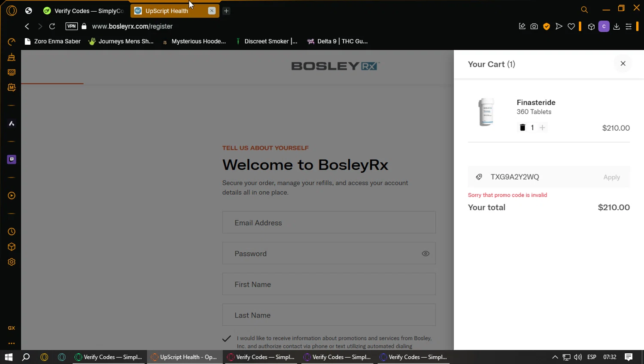Click the Email Address field
This screenshot has width=644, height=364.
click(x=329, y=223)
